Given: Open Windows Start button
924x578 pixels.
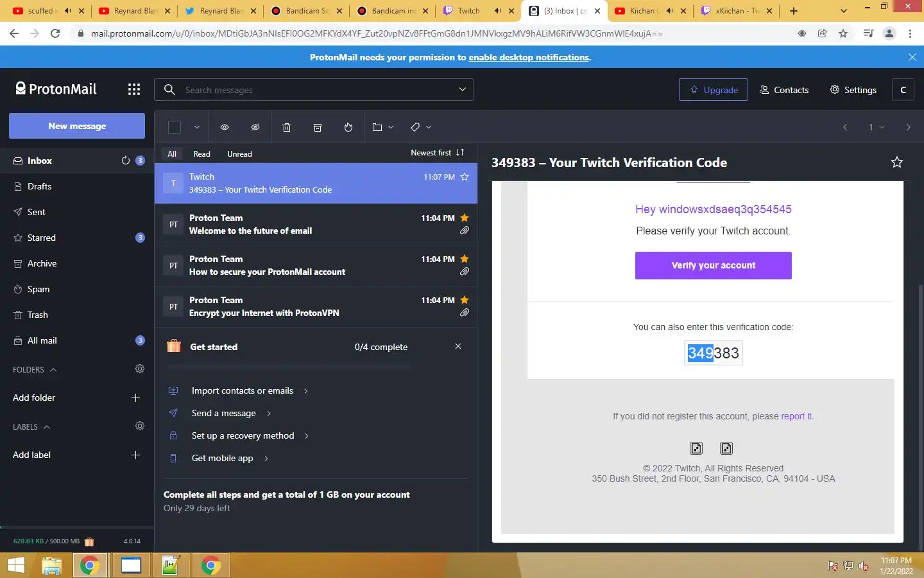Looking at the screenshot, I should pos(15,565).
